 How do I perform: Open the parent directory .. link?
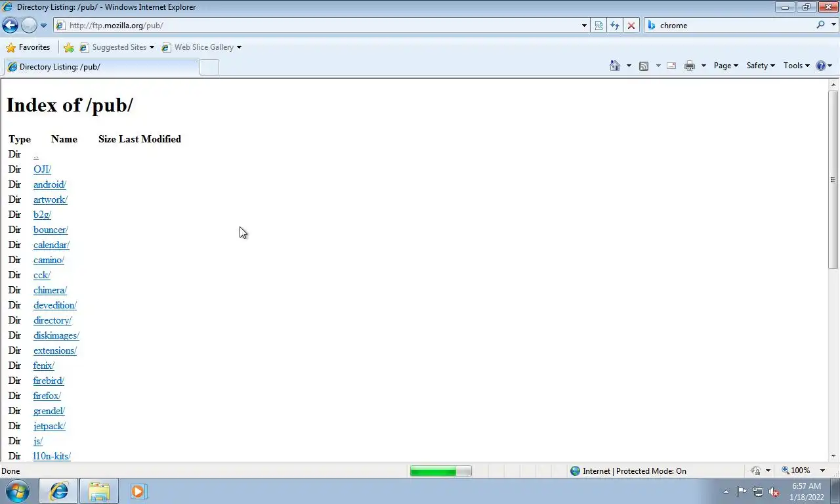(36, 155)
